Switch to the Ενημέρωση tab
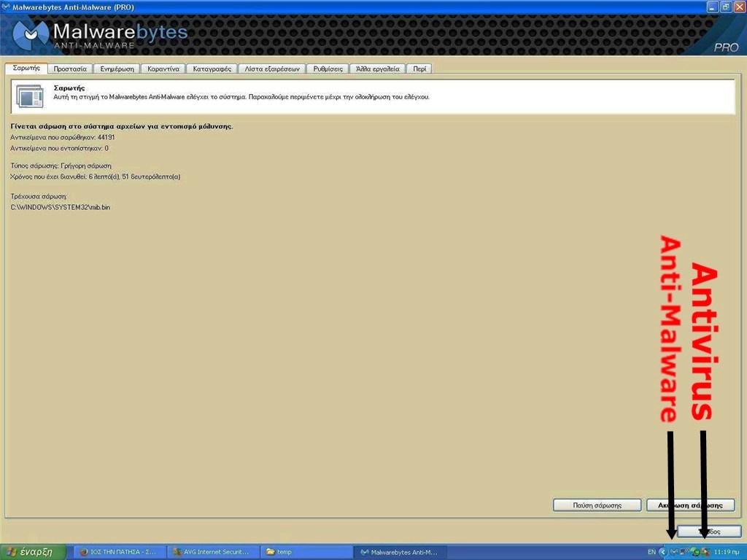The height and width of the screenshot is (560, 747). click(117, 69)
